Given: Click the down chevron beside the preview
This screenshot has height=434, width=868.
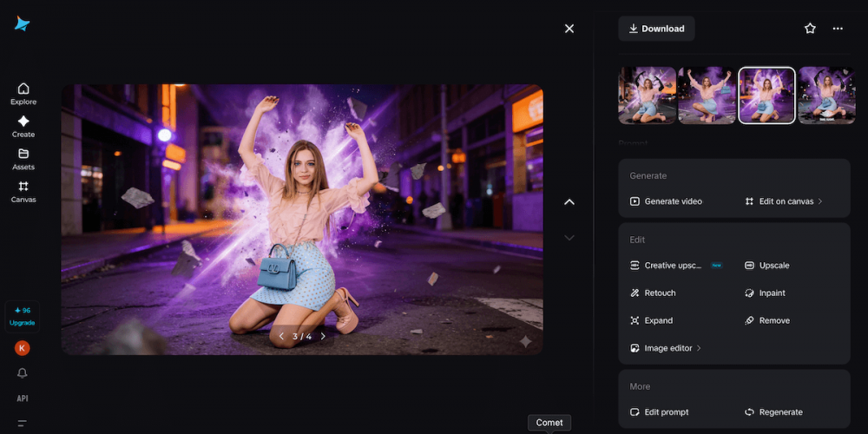Looking at the screenshot, I should (x=569, y=238).
